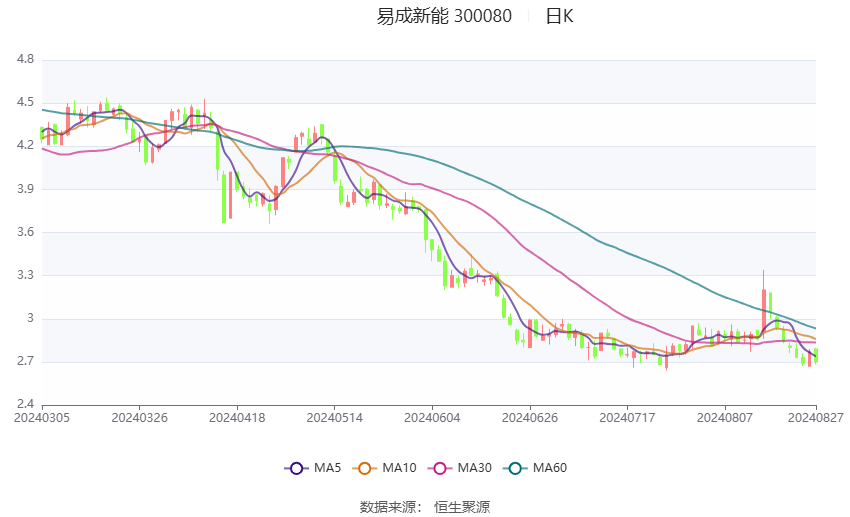Image resolution: width=850 pixels, height=517 pixels.
Task: Toggle the MA60 legend series
Action: [535, 468]
